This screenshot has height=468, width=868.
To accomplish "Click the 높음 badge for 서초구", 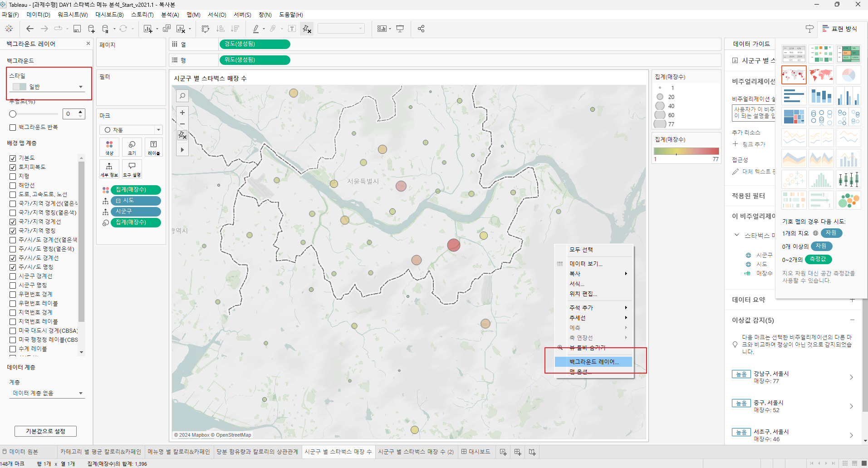I will tap(741, 432).
